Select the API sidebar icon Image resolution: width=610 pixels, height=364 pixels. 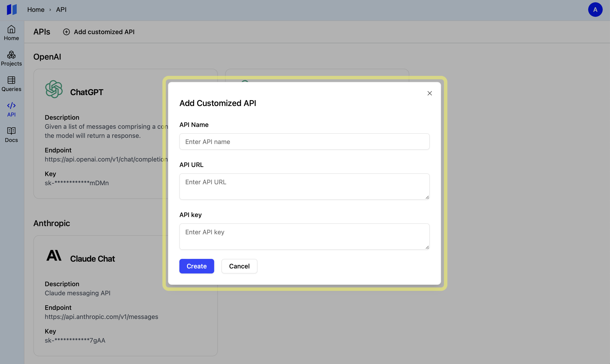coord(11,106)
